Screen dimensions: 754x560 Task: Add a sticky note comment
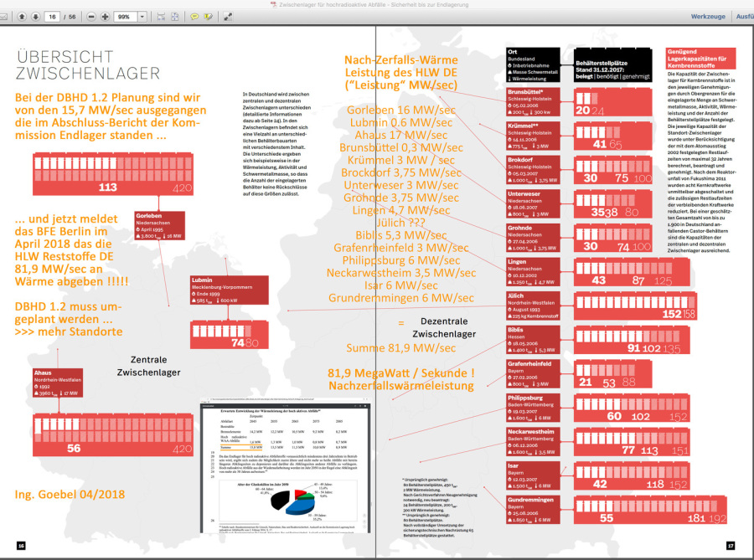pyautogui.click(x=194, y=17)
